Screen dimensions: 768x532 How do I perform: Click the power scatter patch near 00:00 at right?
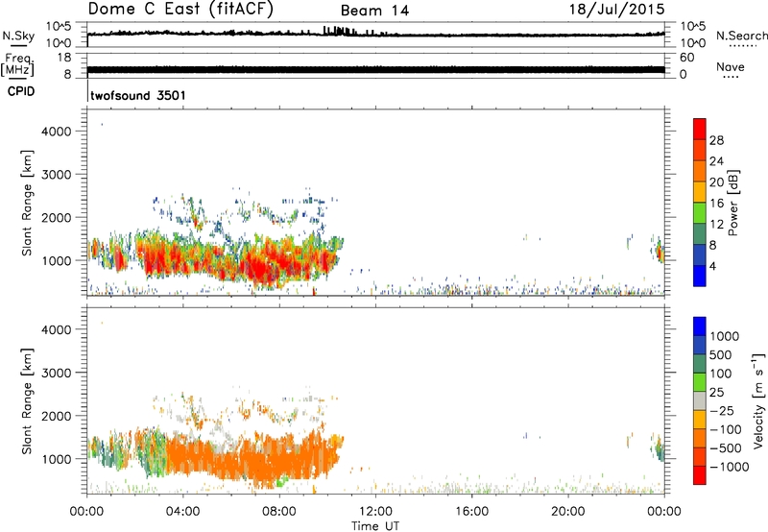tap(658, 250)
